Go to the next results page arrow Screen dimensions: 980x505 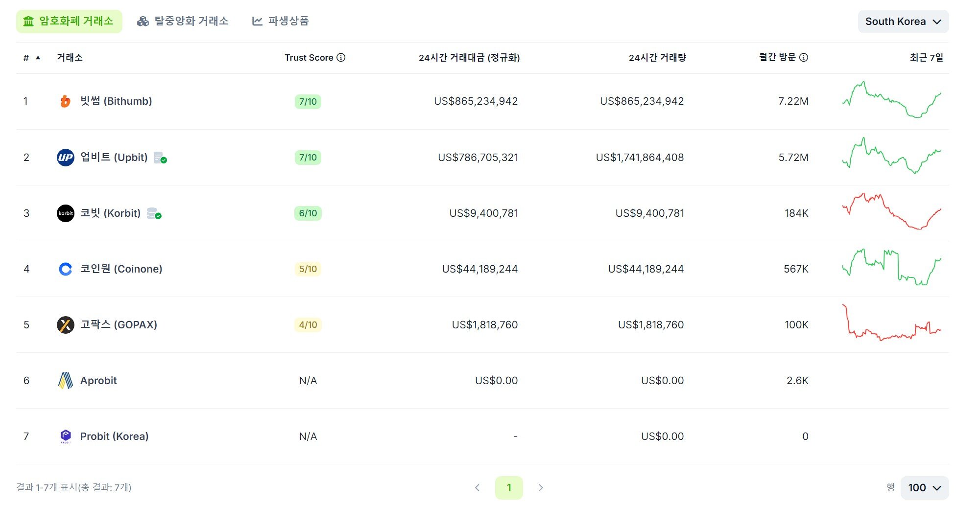(541, 488)
